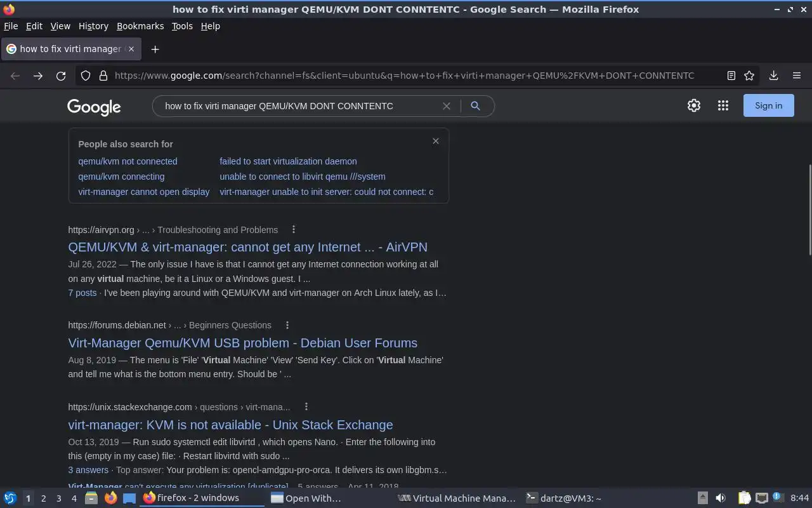Open the '7 posts' link

pyautogui.click(x=82, y=293)
